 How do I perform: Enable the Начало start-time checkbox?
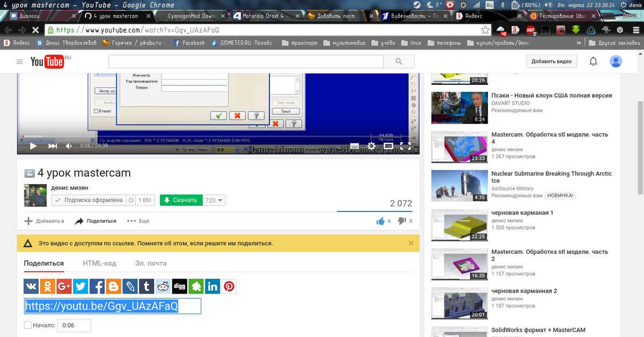(x=28, y=325)
